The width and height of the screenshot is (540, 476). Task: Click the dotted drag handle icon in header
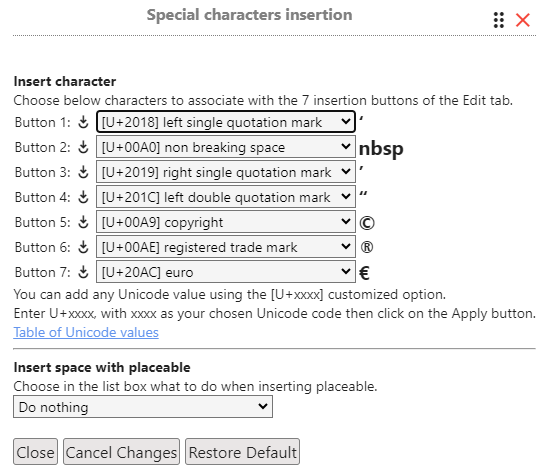click(x=499, y=20)
